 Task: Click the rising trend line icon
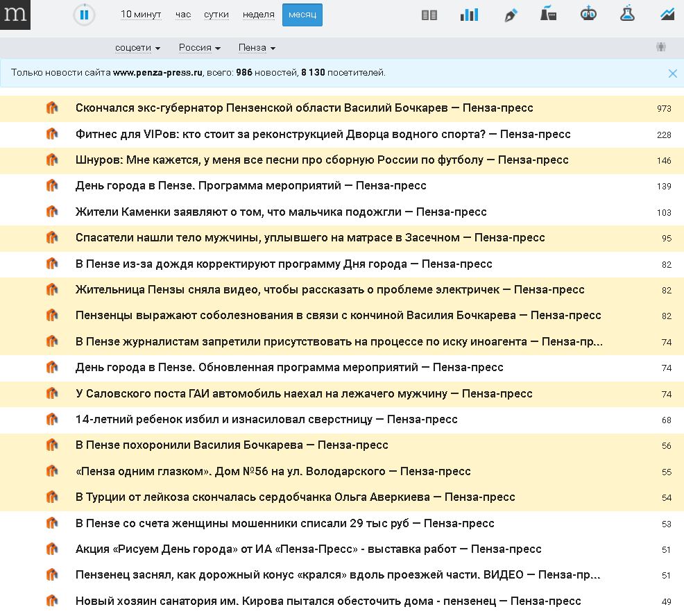click(667, 14)
